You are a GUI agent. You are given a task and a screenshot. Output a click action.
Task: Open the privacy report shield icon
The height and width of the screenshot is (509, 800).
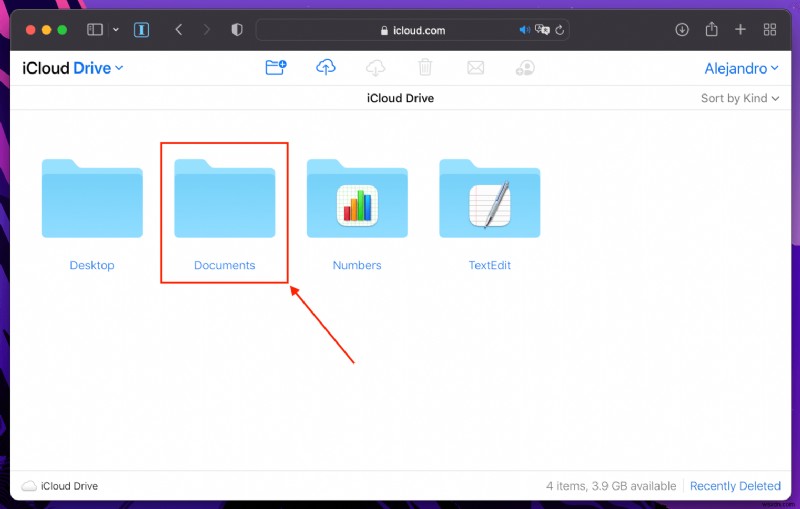tap(237, 30)
